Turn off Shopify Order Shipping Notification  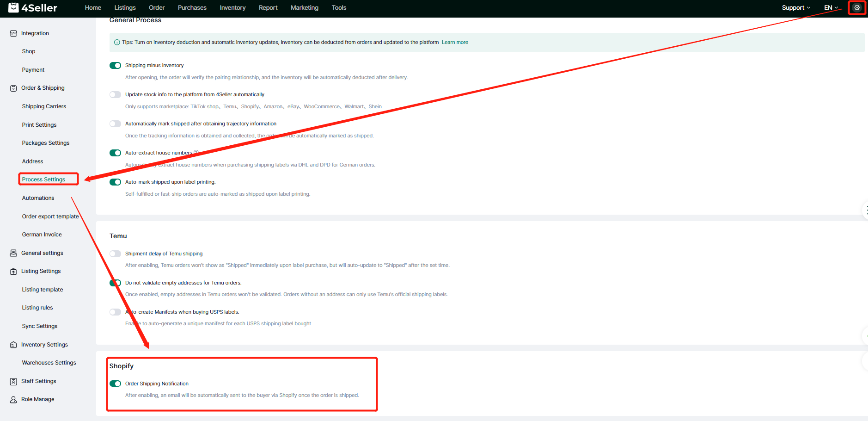[x=115, y=384]
